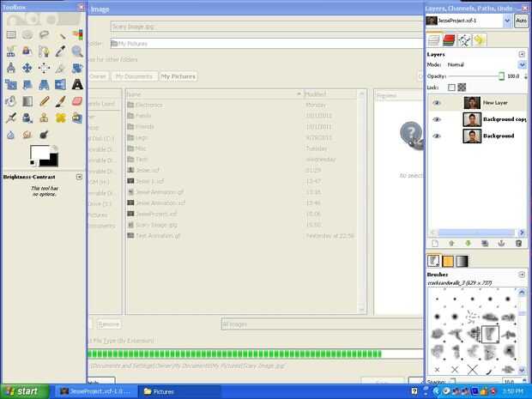Switch to the Paths tab
Image resolution: width=532 pixels, height=399 pixels.
tap(464, 40)
